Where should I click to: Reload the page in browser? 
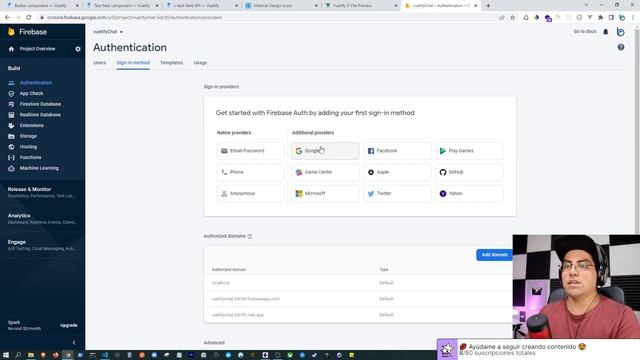tap(29, 18)
